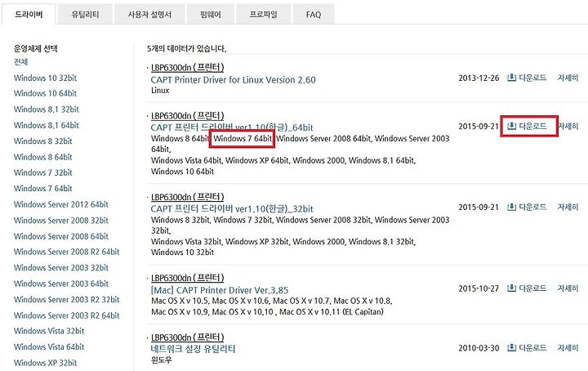Viewport: 588px width, 371px height.
Task: View 자세히 details for 32bit CAPT driver
Action: (568, 207)
